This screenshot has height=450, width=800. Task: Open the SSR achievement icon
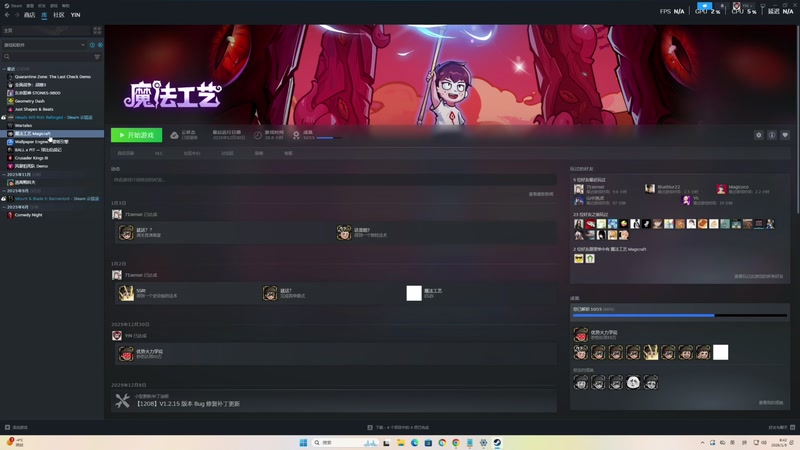pyautogui.click(x=126, y=293)
